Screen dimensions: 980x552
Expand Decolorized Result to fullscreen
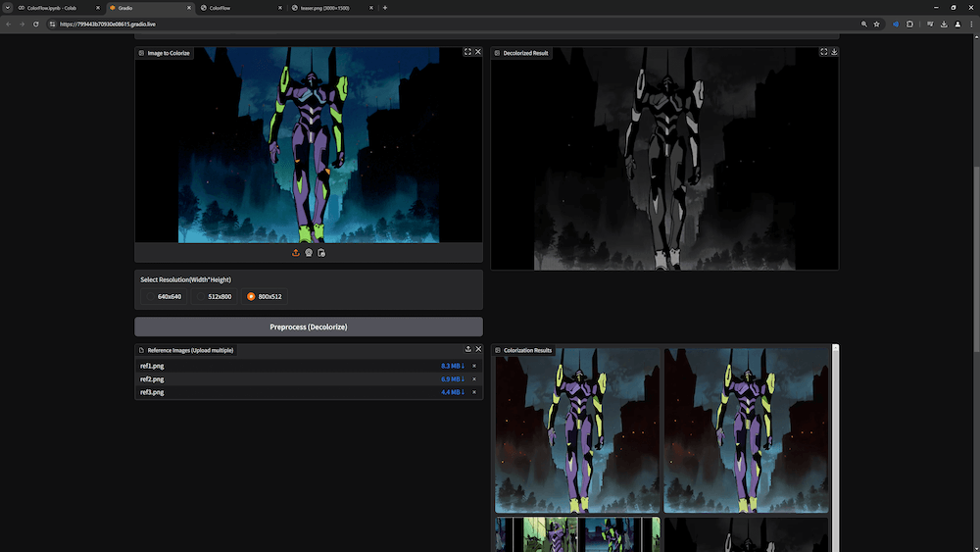[x=823, y=52]
